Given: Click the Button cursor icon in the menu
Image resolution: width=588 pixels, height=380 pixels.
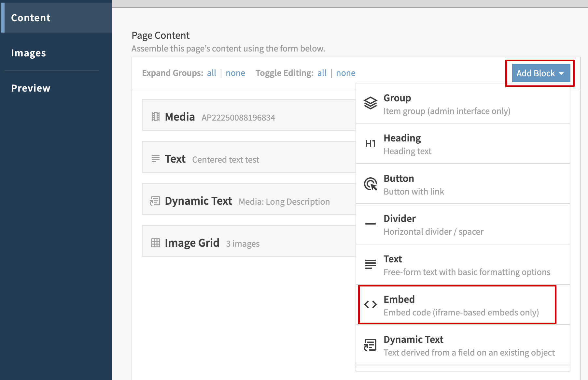Looking at the screenshot, I should tap(370, 184).
